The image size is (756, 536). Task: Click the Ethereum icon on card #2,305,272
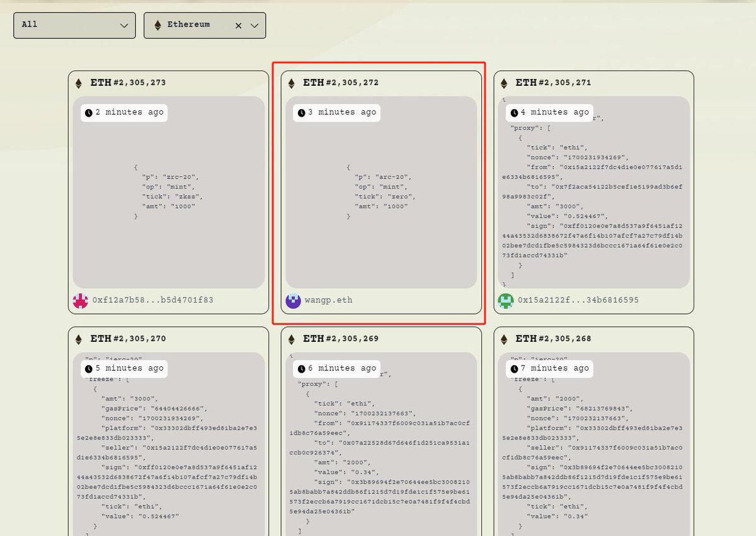coord(291,83)
